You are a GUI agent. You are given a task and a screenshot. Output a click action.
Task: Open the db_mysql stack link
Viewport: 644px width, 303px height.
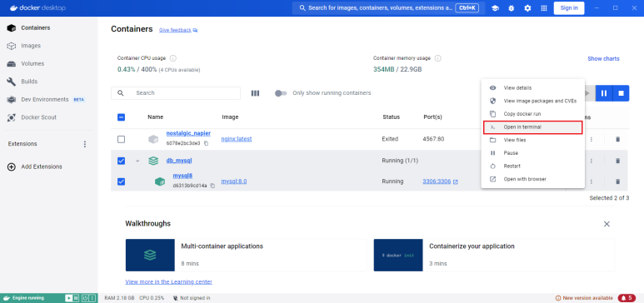(x=179, y=161)
